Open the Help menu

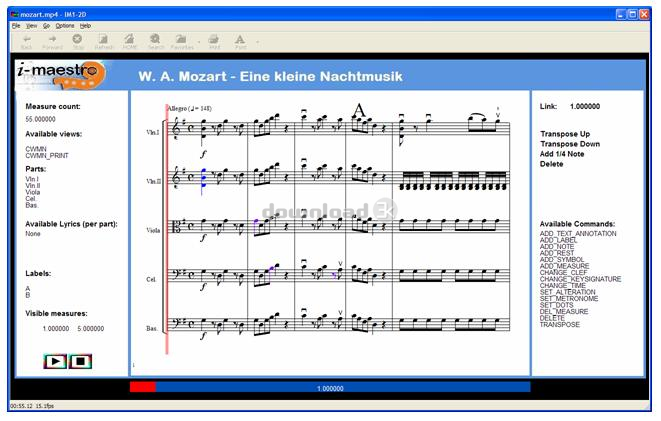click(86, 26)
